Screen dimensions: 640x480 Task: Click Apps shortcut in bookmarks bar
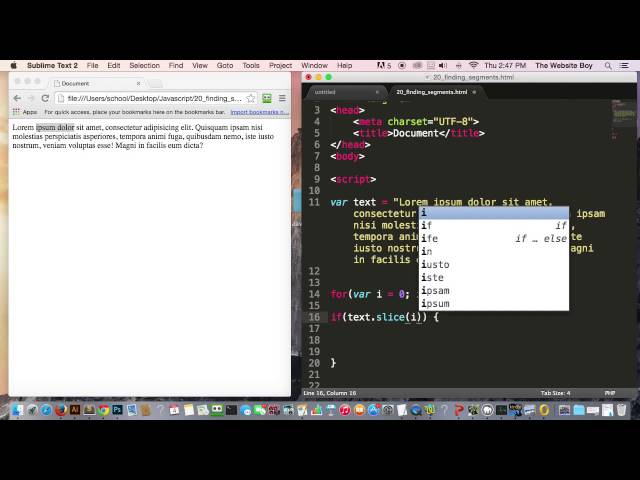[25, 112]
